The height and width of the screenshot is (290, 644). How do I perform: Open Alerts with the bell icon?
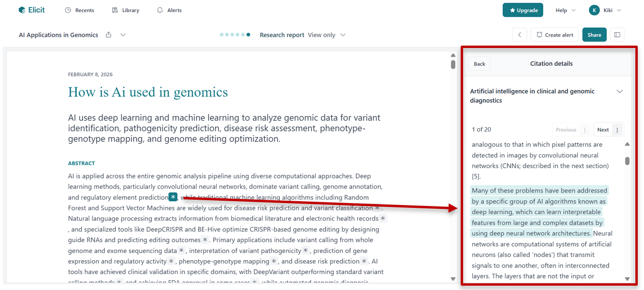[169, 10]
